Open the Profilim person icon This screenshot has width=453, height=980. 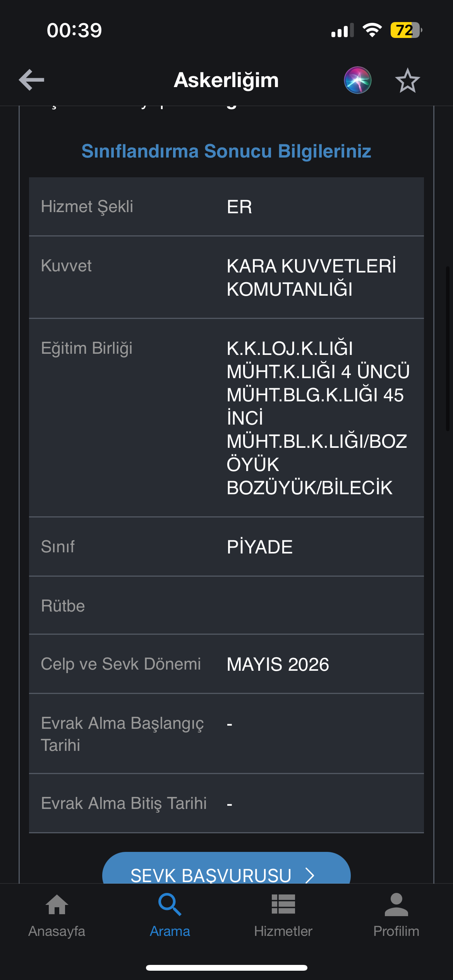tap(396, 905)
